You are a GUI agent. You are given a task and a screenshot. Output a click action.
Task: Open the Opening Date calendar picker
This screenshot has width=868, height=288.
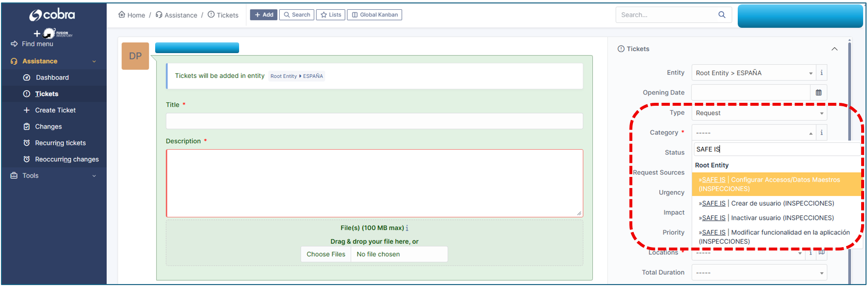pos(818,93)
